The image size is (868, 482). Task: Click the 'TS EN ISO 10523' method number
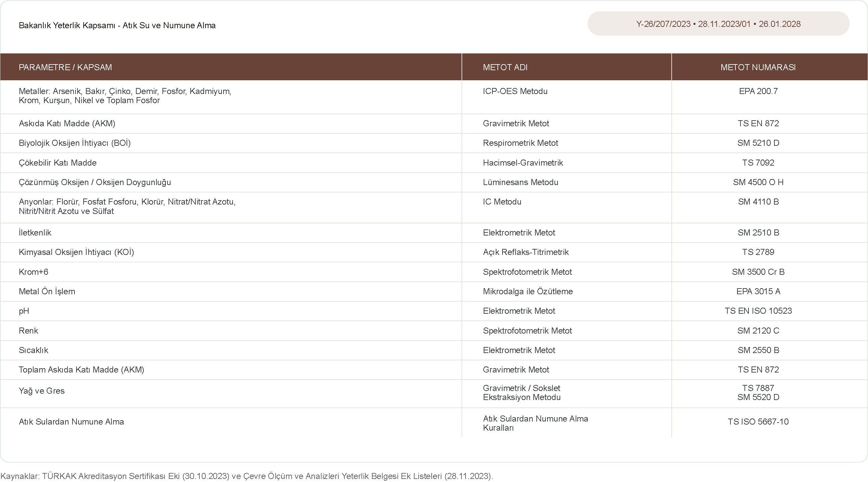pos(758,311)
